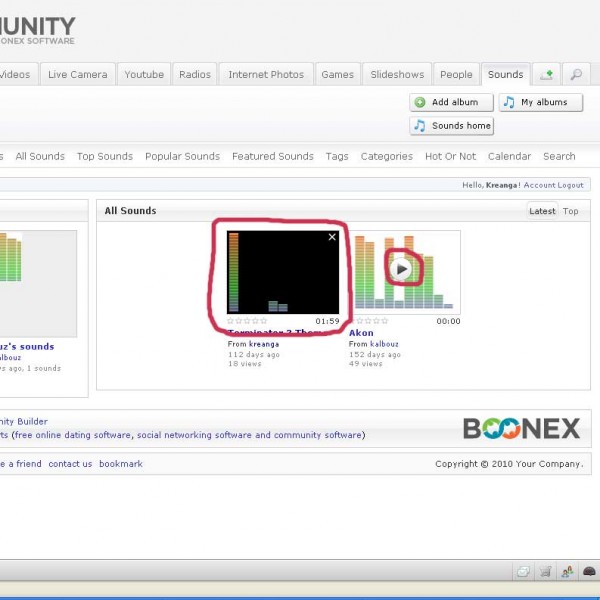Click the '18 views' text
The image size is (600, 600).
[245, 364]
